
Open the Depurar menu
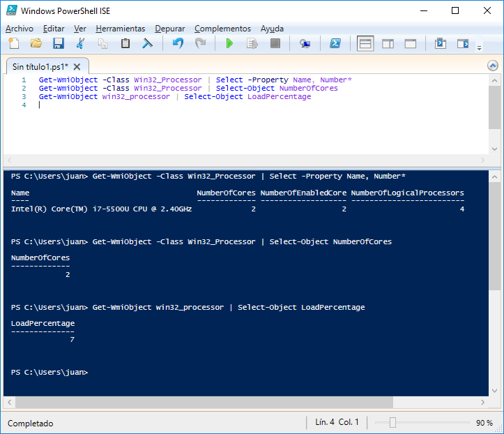coord(169,29)
